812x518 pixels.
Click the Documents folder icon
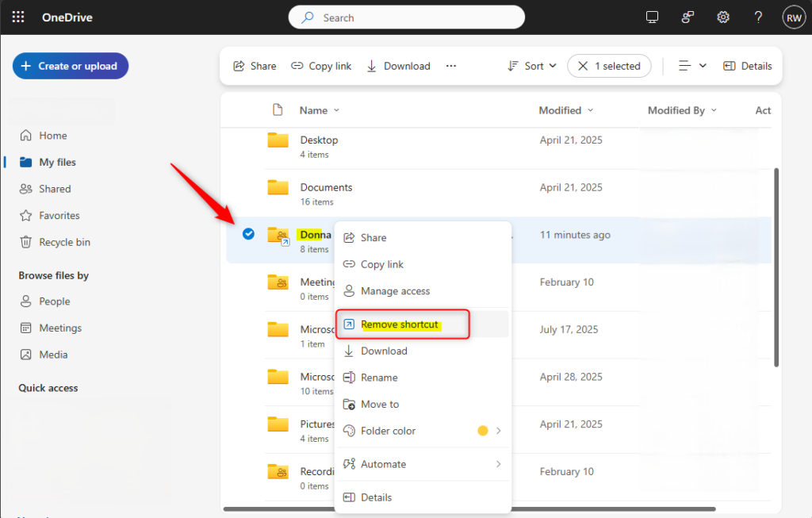278,187
